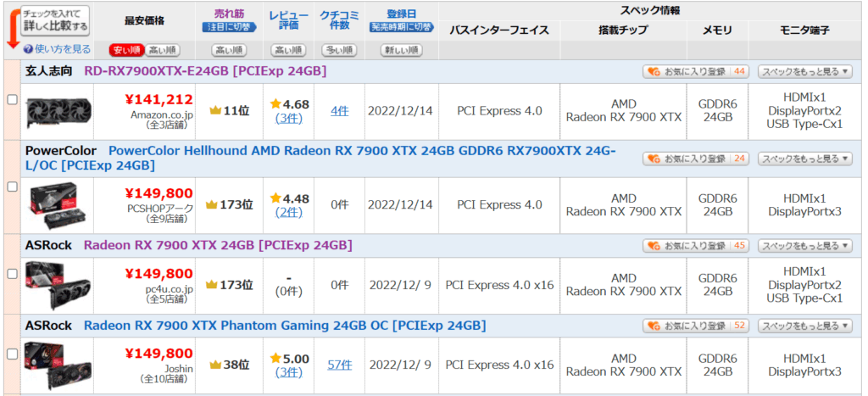
Task: Sort price by 安い順
Action: tap(127, 50)
